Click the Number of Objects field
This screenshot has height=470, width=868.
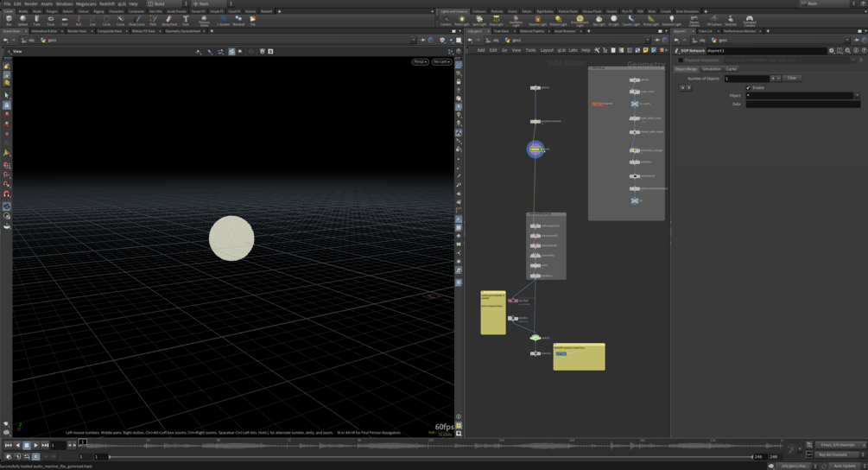point(747,78)
